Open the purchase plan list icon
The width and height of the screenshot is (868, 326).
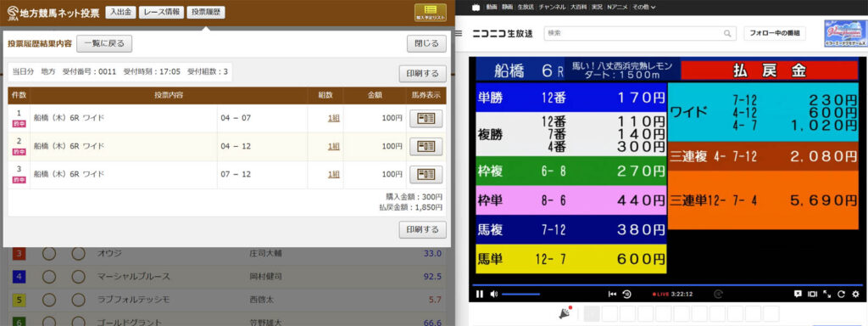(430, 12)
